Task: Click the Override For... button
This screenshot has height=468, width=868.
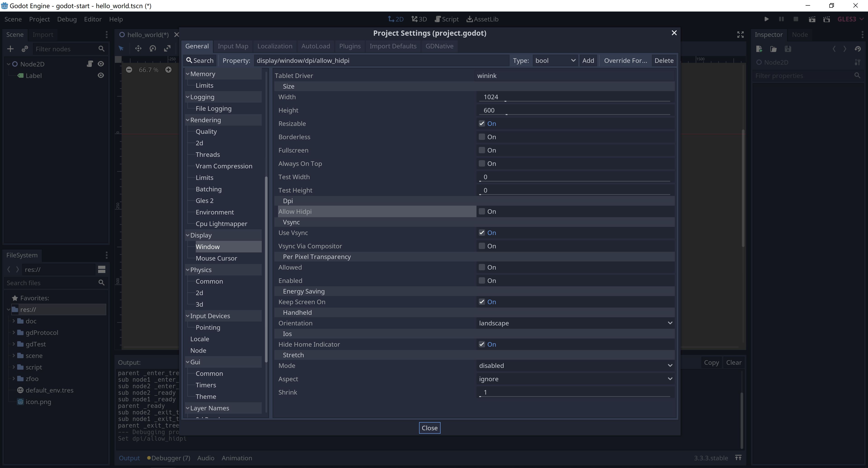Action: click(625, 61)
